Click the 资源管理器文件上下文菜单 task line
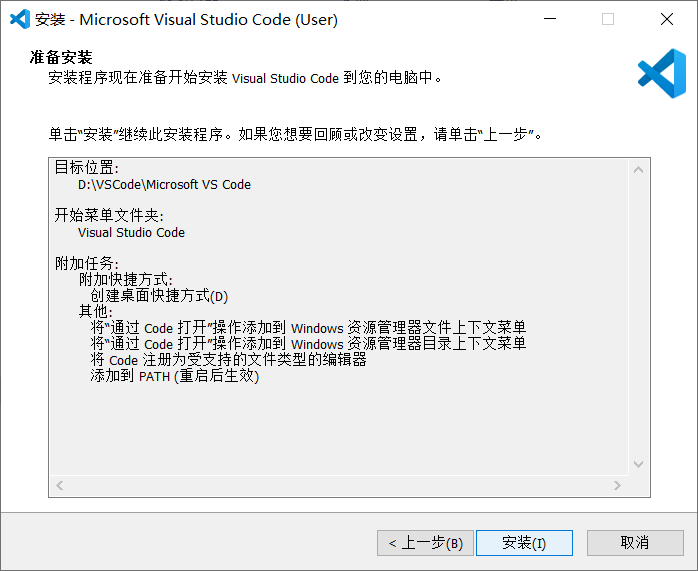 [x=308, y=328]
